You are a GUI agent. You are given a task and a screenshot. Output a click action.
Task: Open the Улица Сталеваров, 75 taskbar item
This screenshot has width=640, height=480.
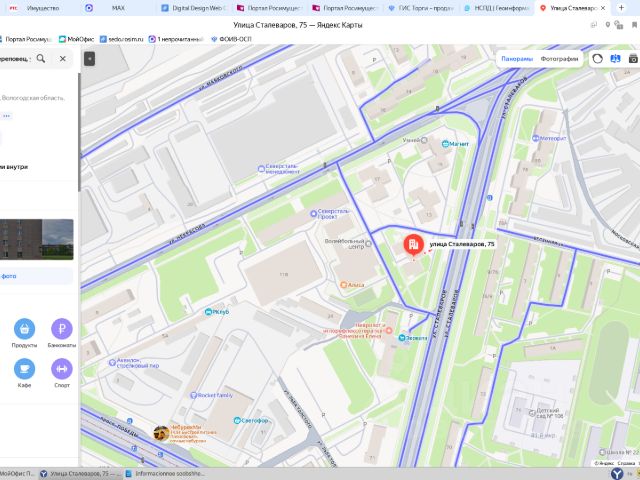[x=80, y=473]
